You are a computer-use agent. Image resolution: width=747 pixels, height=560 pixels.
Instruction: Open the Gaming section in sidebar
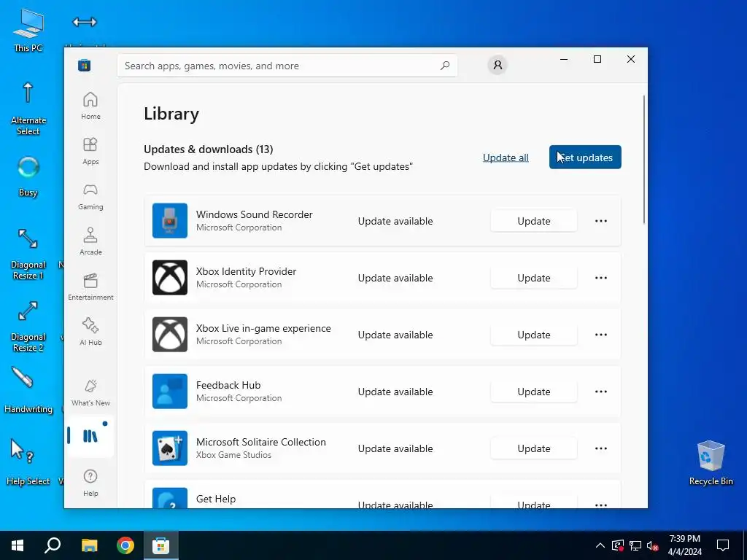pos(90,196)
